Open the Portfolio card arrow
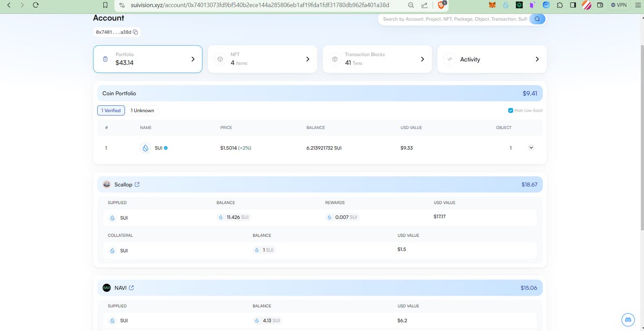 coord(193,59)
